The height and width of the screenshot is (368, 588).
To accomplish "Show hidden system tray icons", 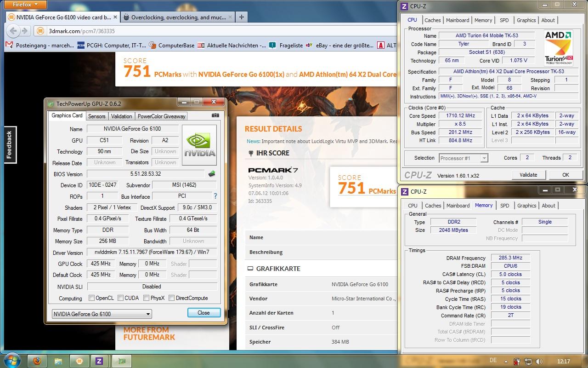I will (506, 361).
